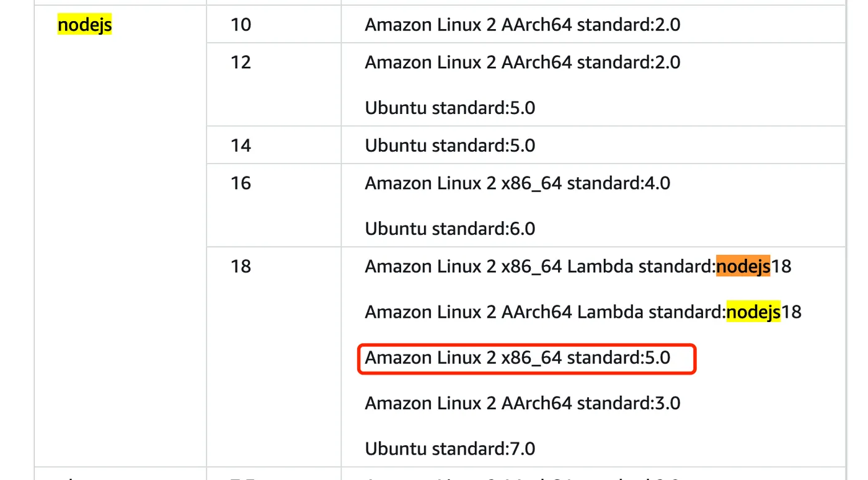
Task: Select the version 12 cell
Action: [241, 62]
